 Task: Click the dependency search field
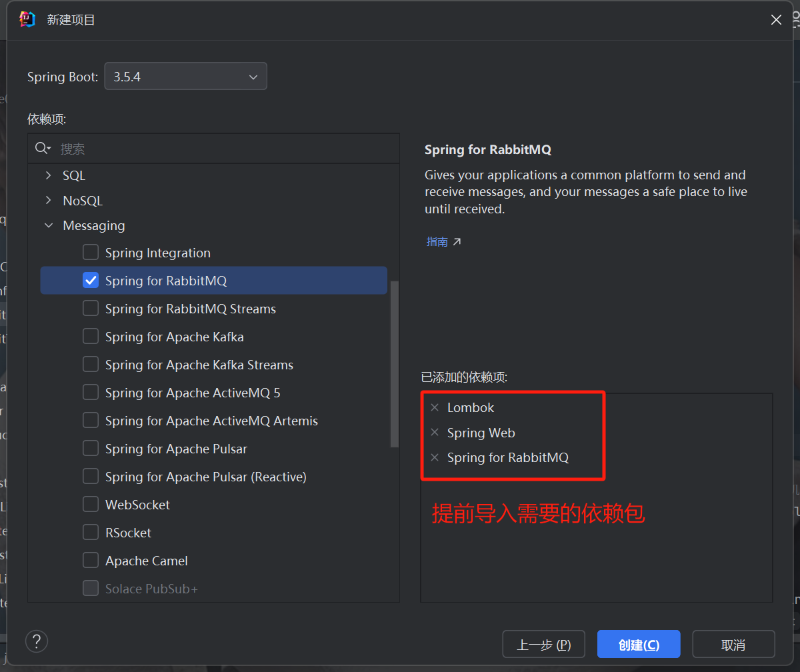[213, 148]
